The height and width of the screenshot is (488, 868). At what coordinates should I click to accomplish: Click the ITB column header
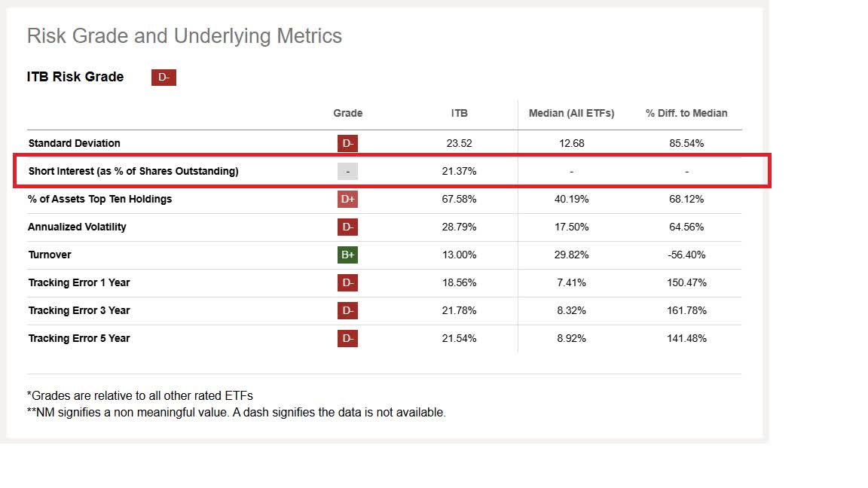[x=459, y=113]
